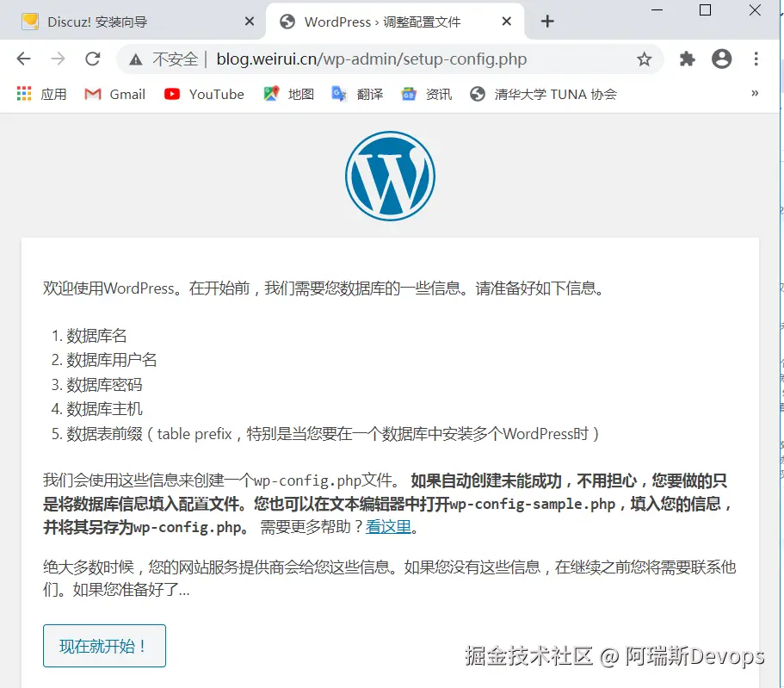Viewport: 784px width, 688px height.
Task: Click the 数据库密码 list item
Action: [x=104, y=384]
